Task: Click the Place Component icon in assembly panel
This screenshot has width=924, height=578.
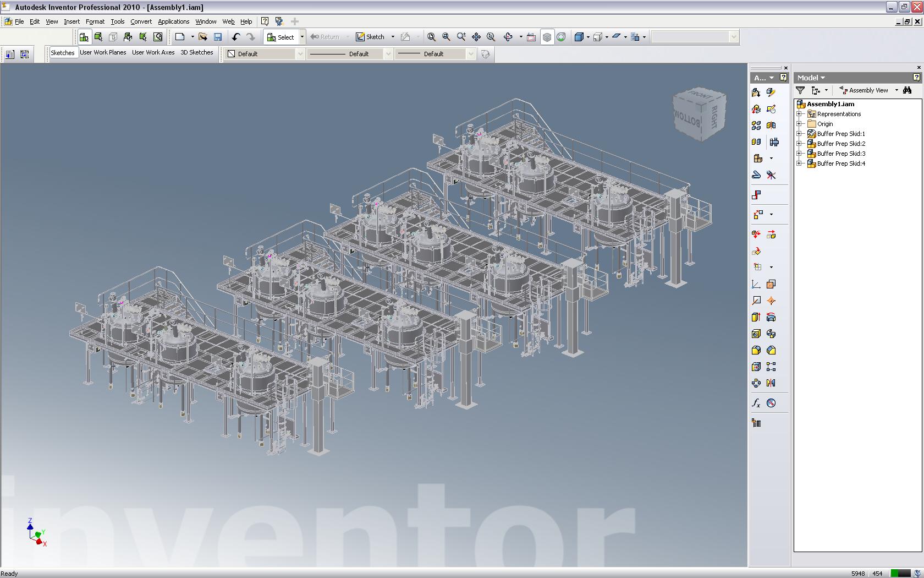Action: (756, 92)
